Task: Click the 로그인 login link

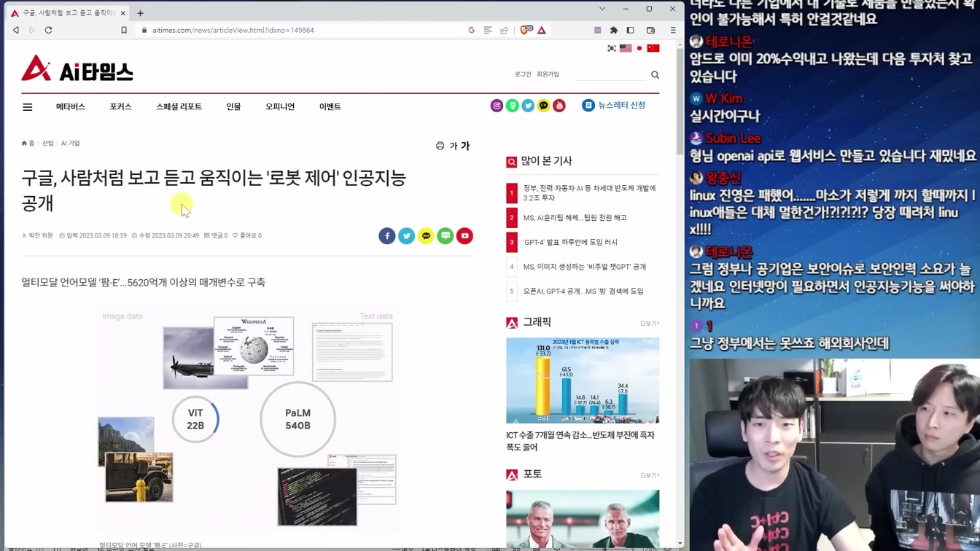Action: [523, 74]
